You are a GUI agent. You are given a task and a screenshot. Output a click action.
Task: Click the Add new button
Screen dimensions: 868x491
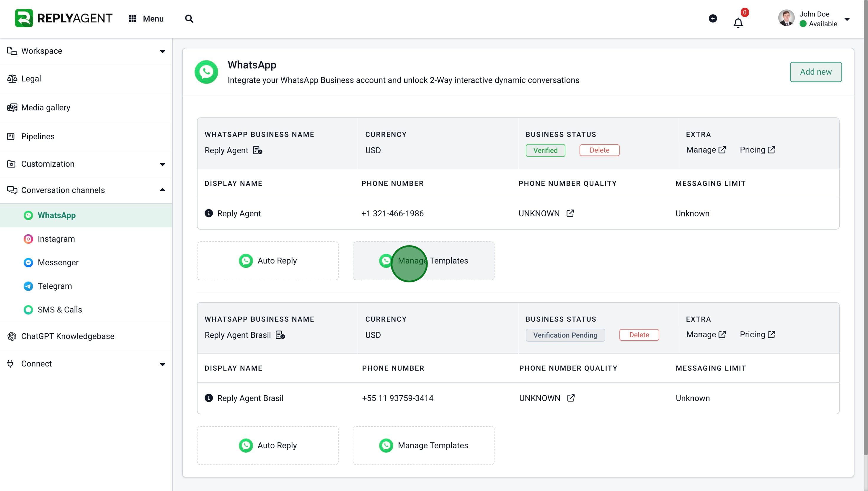[x=816, y=72]
